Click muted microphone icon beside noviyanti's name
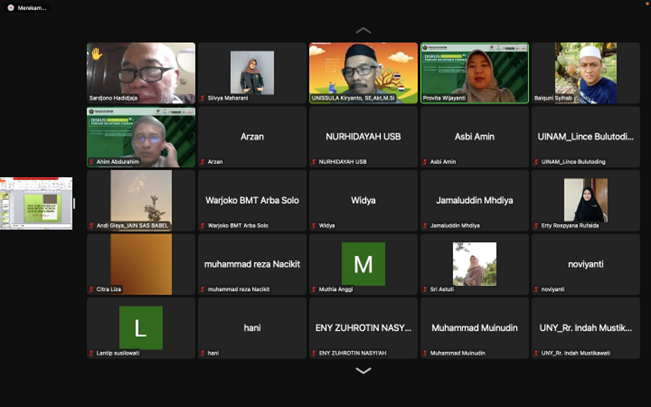 (x=536, y=289)
